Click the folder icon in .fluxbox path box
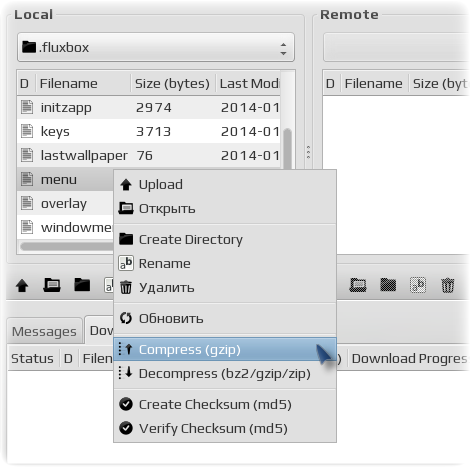 [29, 47]
